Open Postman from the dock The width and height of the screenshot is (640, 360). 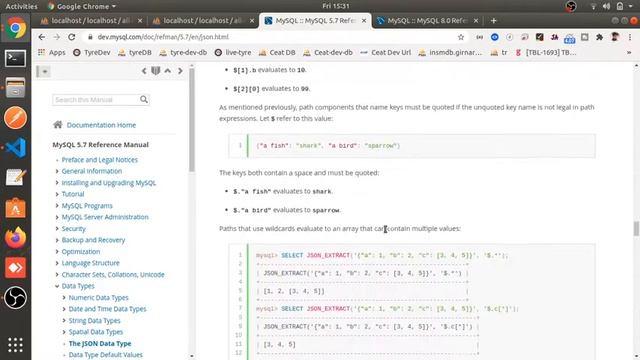click(16, 118)
